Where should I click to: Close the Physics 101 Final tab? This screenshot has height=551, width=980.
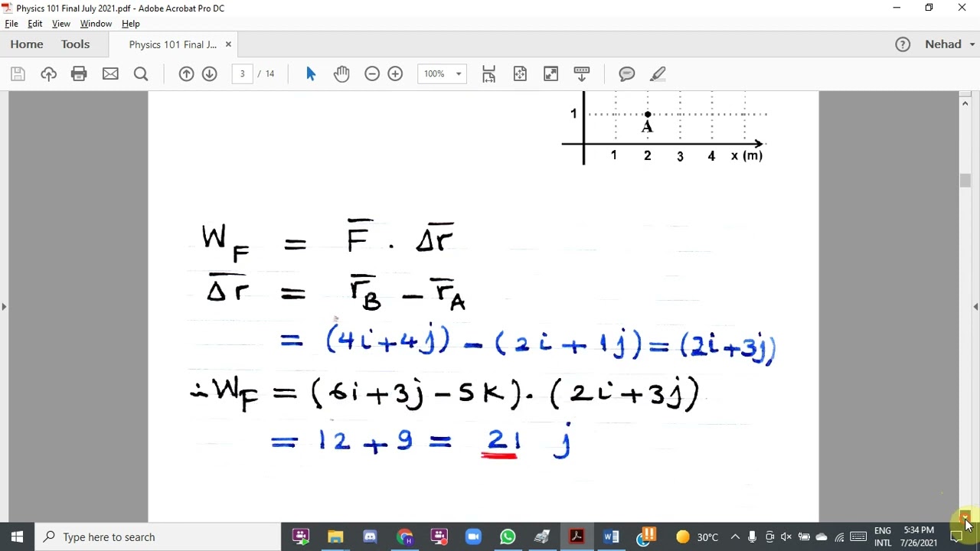point(228,44)
